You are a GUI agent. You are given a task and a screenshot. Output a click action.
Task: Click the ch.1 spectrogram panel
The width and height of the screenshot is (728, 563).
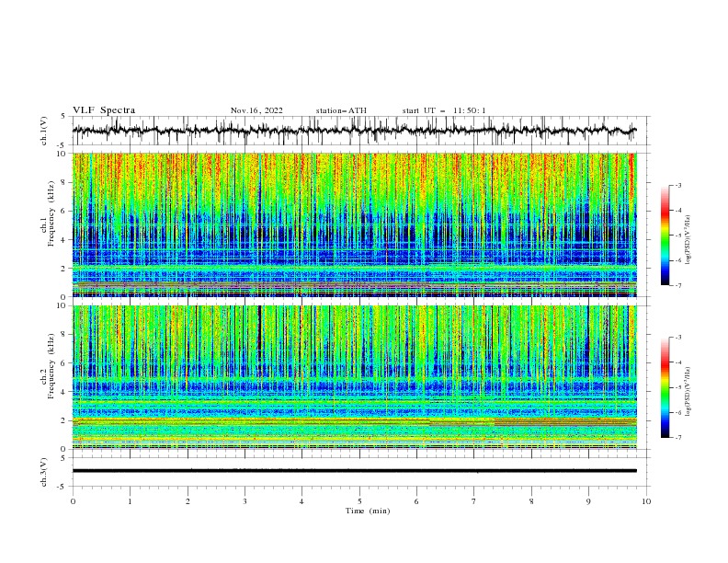354,224
